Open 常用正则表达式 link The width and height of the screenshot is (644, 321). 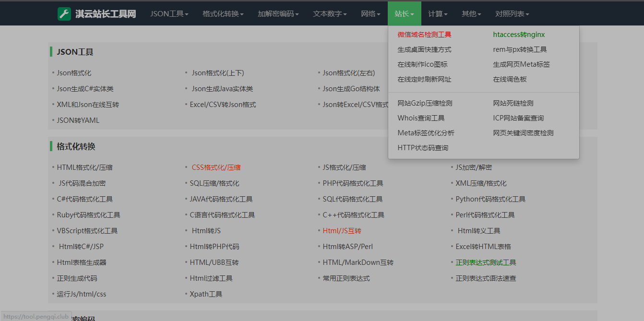click(346, 278)
